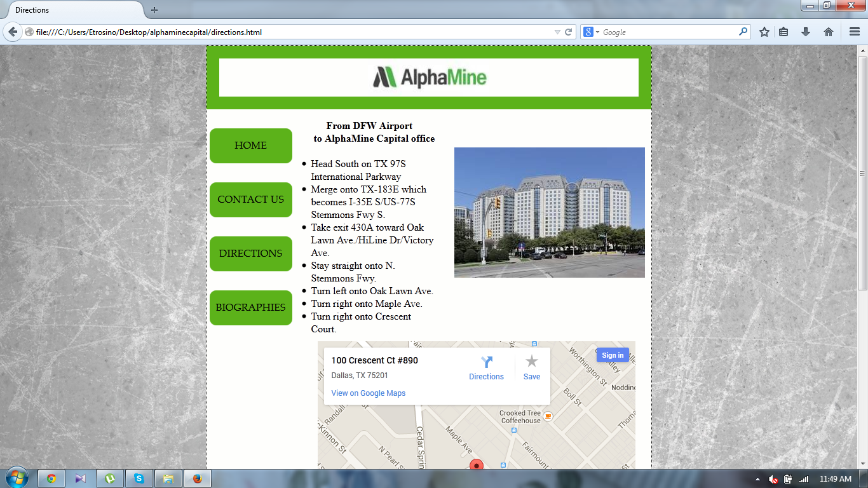
Task: Click "Head South on TX 97S" step
Action: (x=358, y=164)
